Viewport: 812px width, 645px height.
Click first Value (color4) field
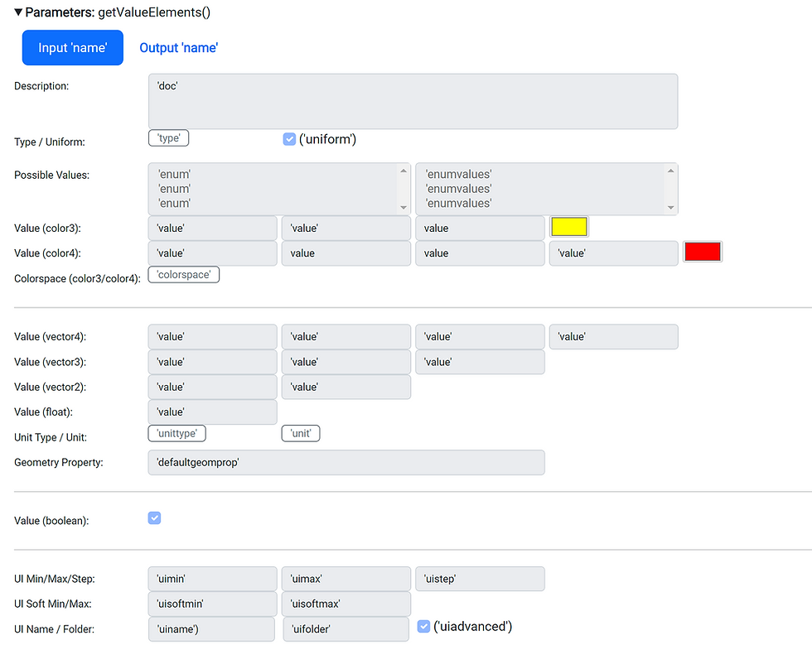tap(212, 253)
